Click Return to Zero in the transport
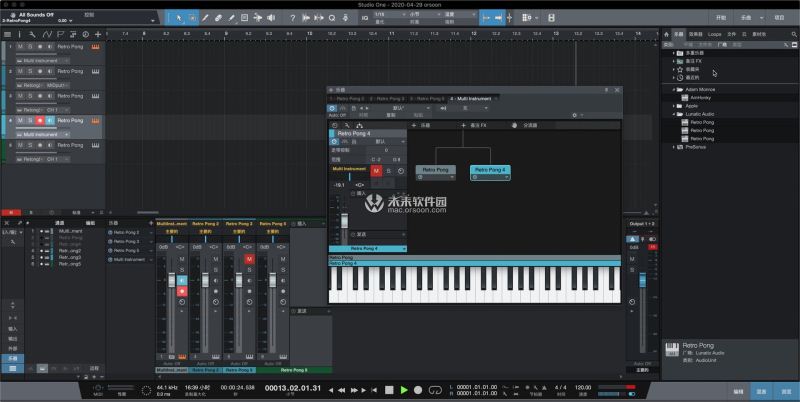This screenshot has width=800, height=402. [x=374, y=390]
